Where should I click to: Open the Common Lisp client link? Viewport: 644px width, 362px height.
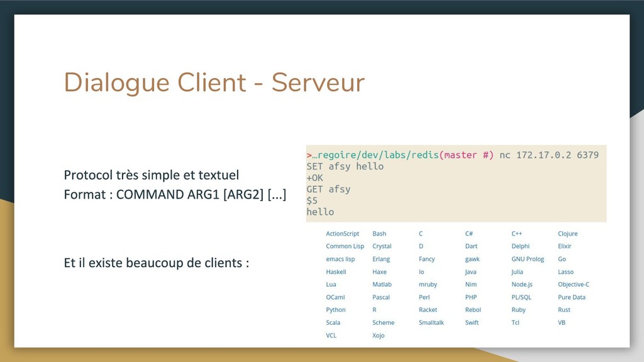click(x=345, y=246)
